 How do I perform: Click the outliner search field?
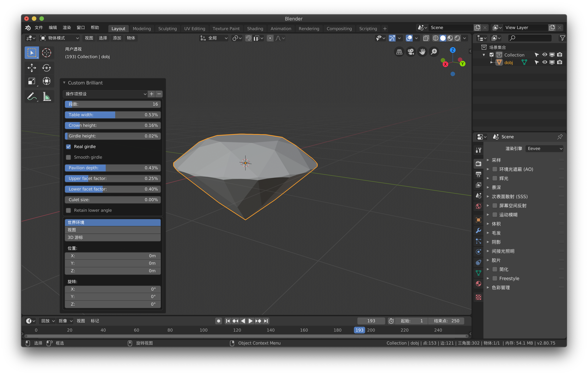(529, 38)
